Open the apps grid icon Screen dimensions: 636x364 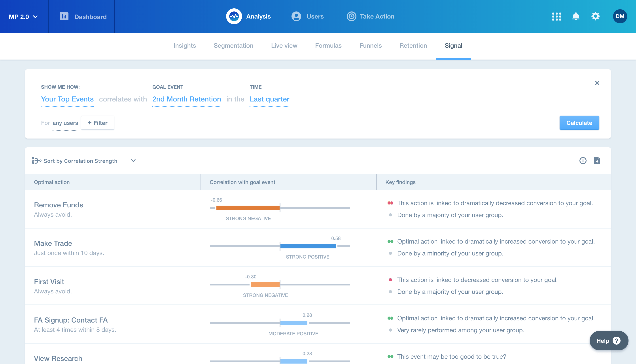click(x=556, y=17)
